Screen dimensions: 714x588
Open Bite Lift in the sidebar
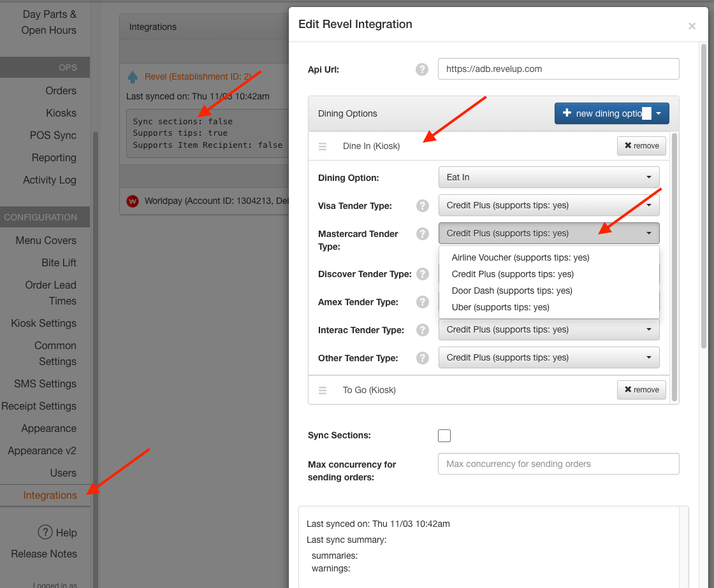click(x=59, y=262)
